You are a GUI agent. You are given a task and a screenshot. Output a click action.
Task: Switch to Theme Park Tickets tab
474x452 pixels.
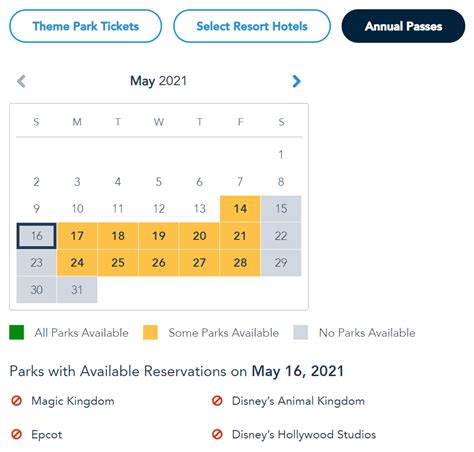pos(86,26)
